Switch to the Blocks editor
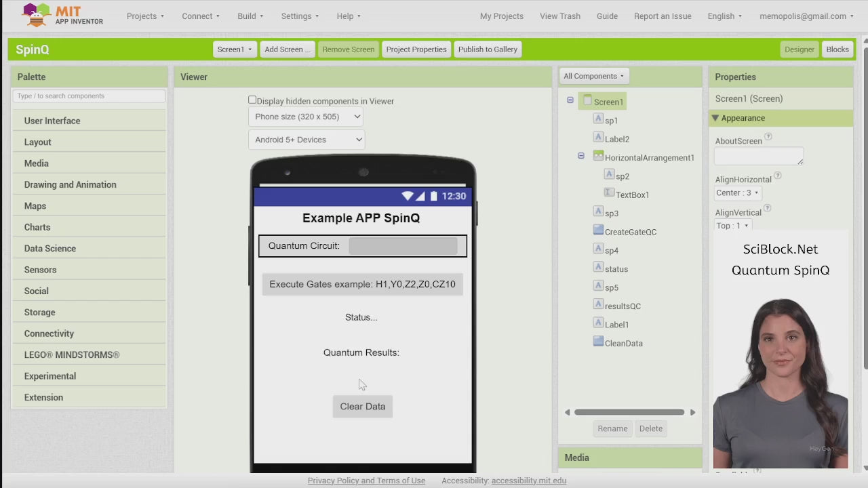This screenshot has height=488, width=868. click(x=837, y=49)
